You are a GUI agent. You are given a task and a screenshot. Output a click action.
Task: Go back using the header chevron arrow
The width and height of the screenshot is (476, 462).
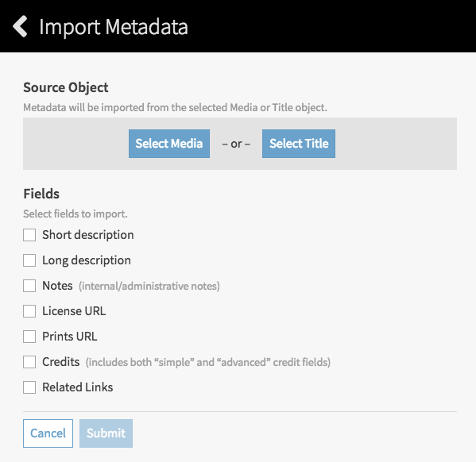tap(20, 27)
